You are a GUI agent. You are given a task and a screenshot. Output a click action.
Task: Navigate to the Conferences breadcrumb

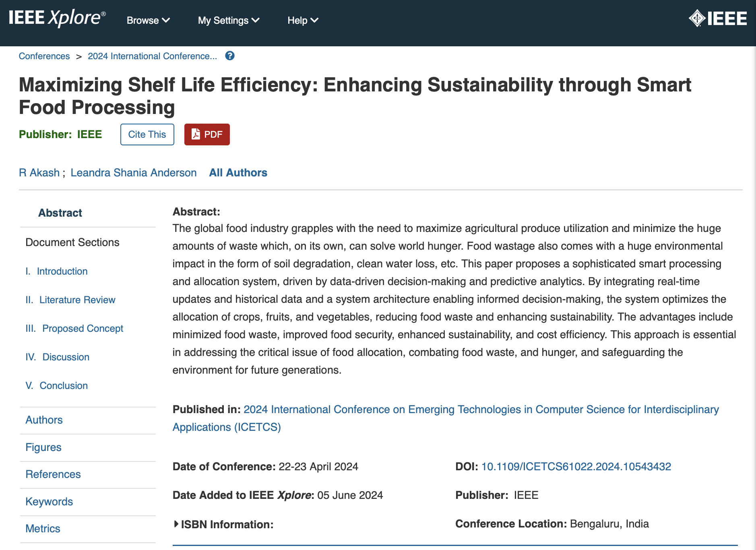[x=44, y=56]
